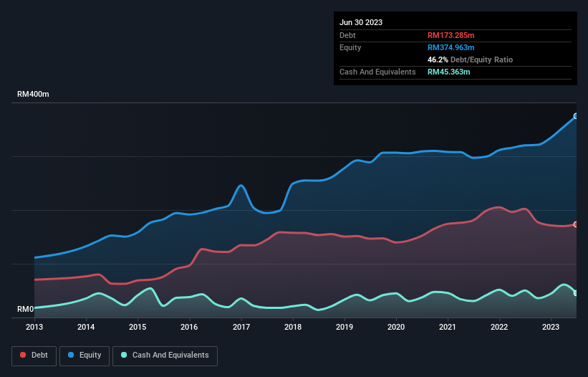Toggle the Debt legend button
This screenshot has height=377, width=588.
pos(34,355)
